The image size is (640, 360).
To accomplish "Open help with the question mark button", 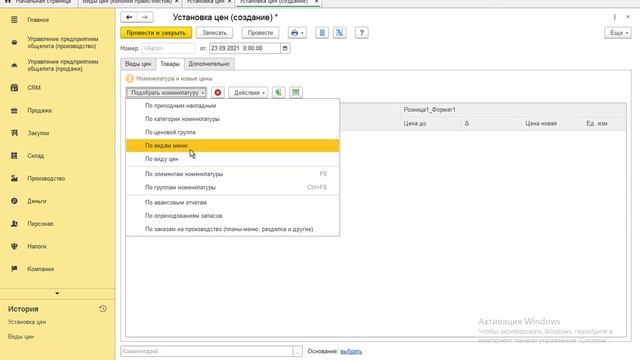I will point(362,33).
